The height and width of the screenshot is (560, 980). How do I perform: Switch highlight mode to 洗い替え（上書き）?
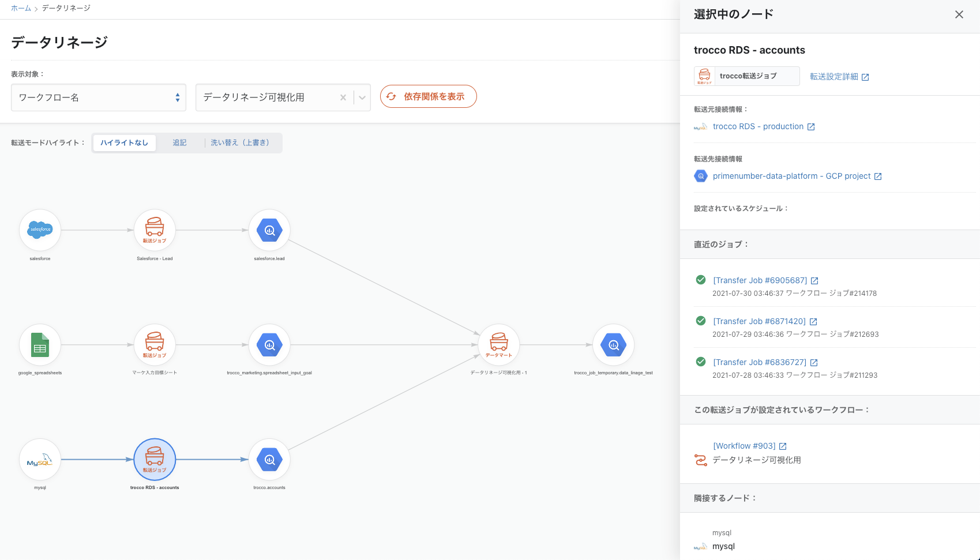(241, 143)
